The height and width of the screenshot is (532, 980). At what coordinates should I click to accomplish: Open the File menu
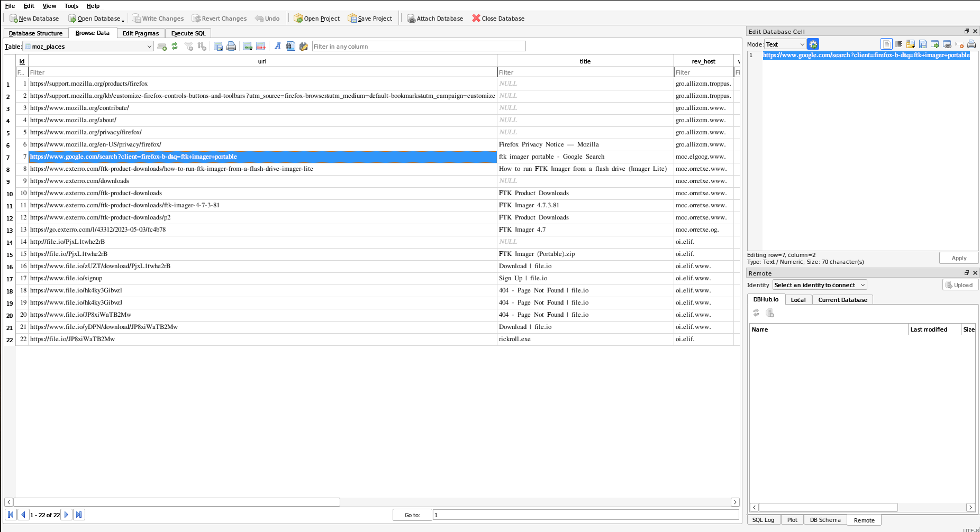10,6
